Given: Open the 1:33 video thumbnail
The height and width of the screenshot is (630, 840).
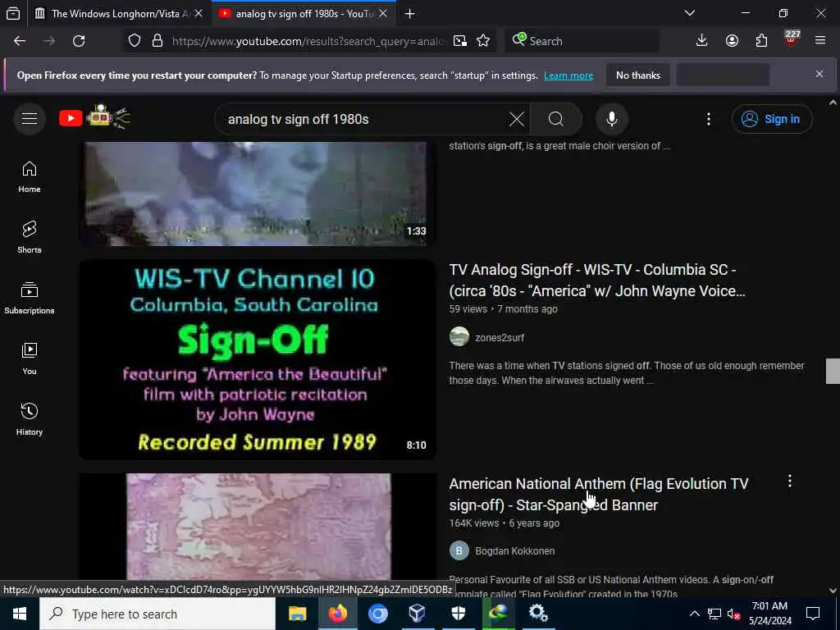Looking at the screenshot, I should click(257, 194).
